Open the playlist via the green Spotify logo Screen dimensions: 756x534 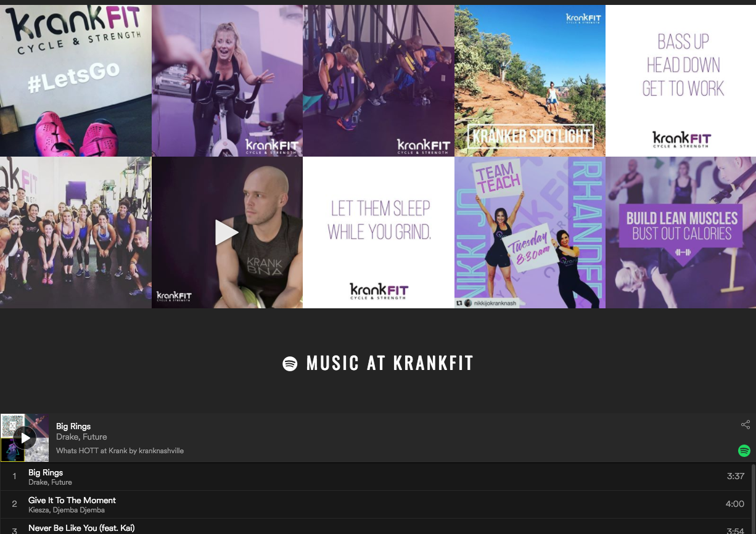pos(744,451)
